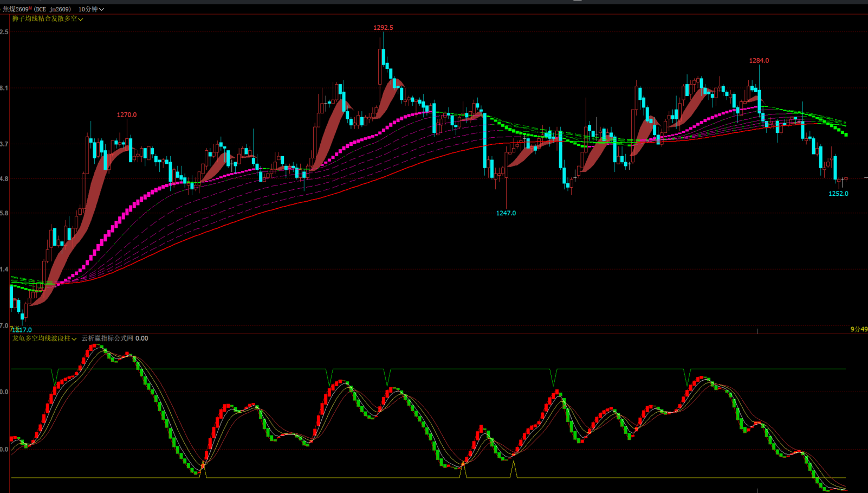The image size is (868, 493).
Task: Click the 1252.0 low price label
Action: (x=838, y=194)
